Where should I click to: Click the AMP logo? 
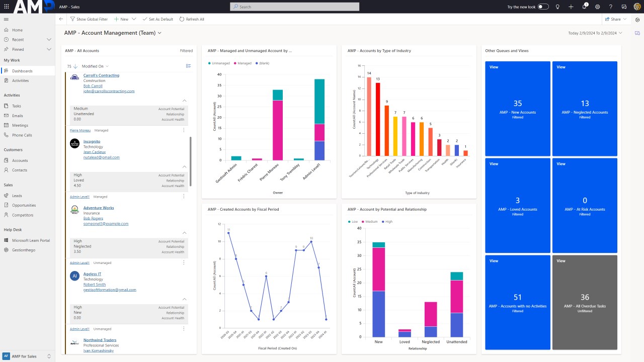pyautogui.click(x=33, y=7)
